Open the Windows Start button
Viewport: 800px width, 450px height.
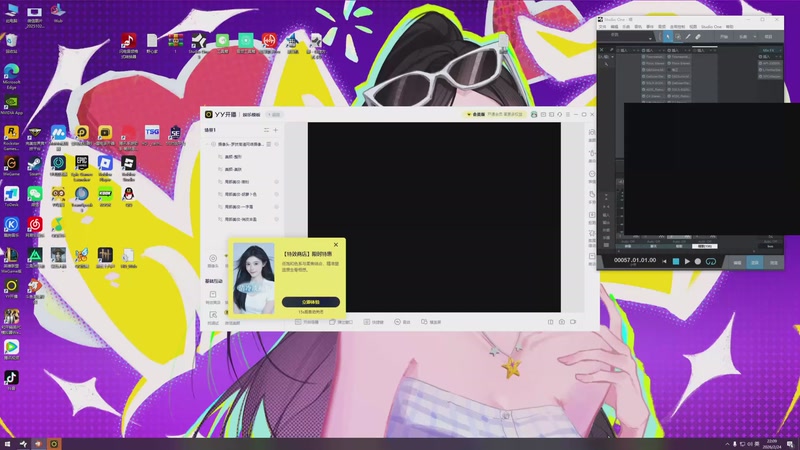[x=7, y=444]
